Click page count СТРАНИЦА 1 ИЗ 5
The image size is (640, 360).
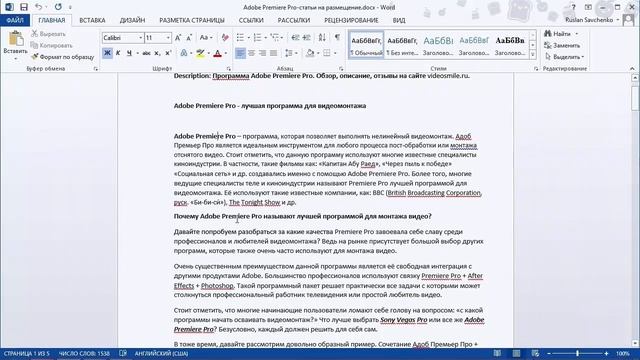(x=27, y=353)
